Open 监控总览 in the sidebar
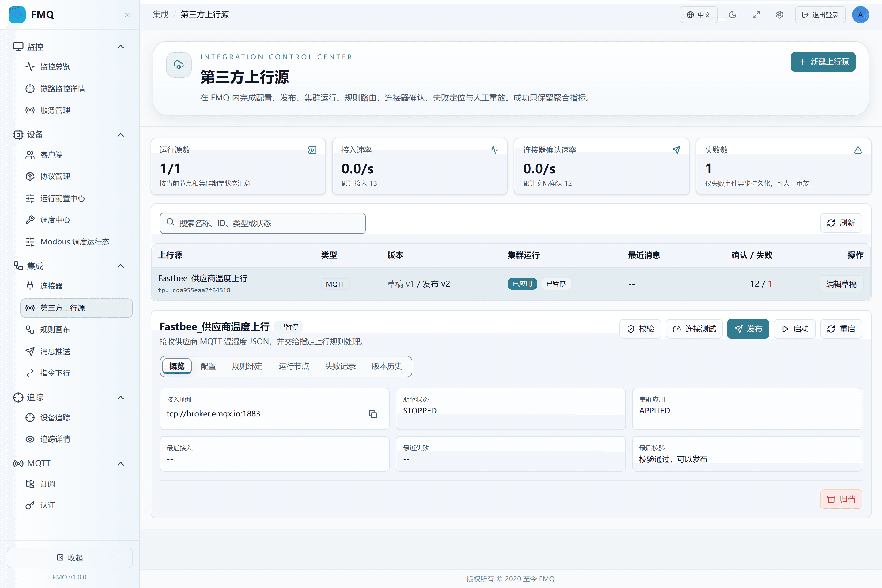Viewport: 882px width, 588px height. [76, 67]
